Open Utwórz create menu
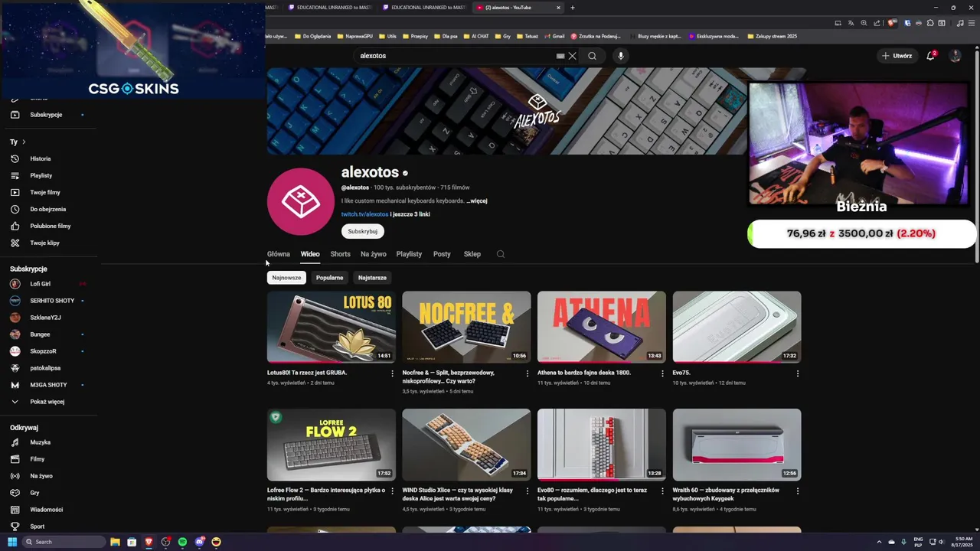Screen dimensions: 980x551 897,56
